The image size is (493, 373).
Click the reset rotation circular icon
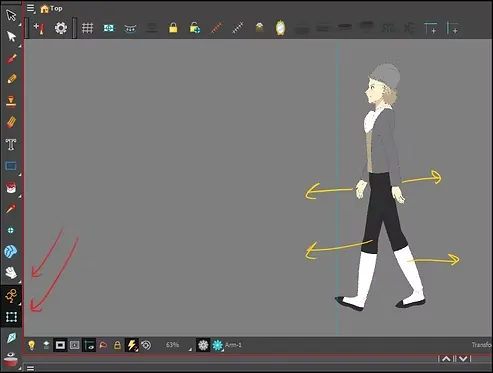(146, 345)
